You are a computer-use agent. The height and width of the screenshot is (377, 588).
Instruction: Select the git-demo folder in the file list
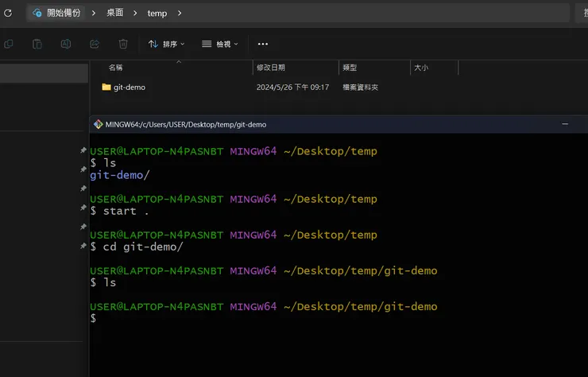tap(129, 87)
